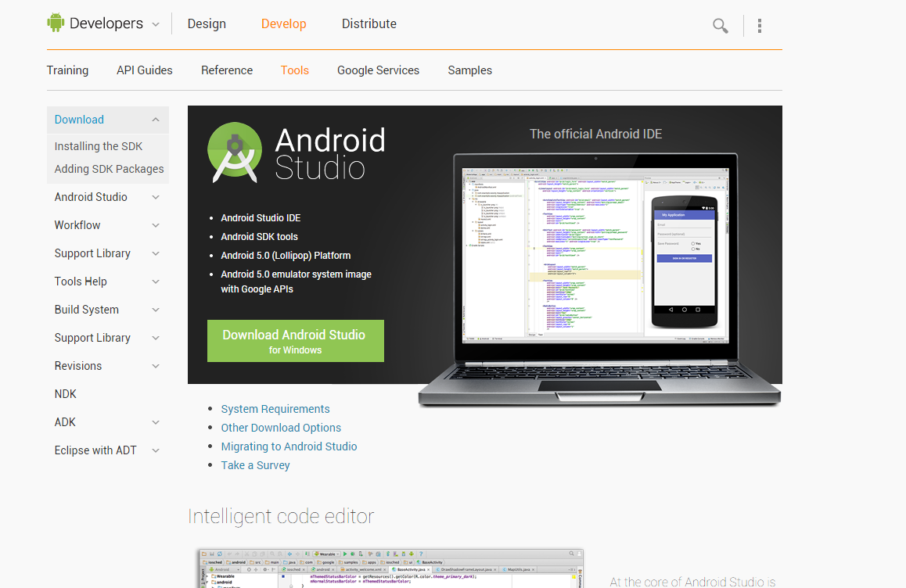Expand the Workflow sidebar chevron

(156, 225)
